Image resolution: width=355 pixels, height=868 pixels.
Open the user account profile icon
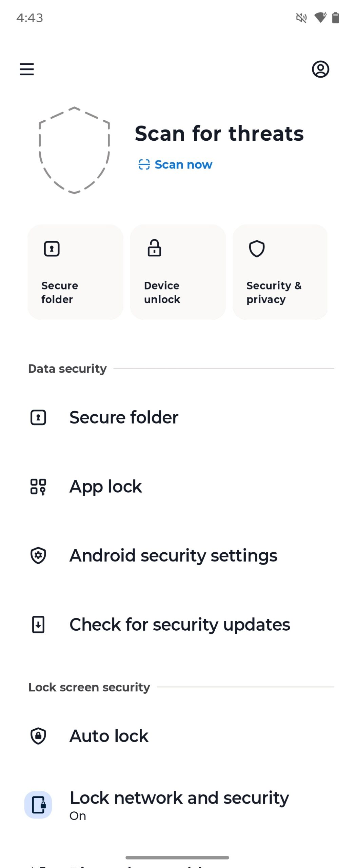pos(320,69)
